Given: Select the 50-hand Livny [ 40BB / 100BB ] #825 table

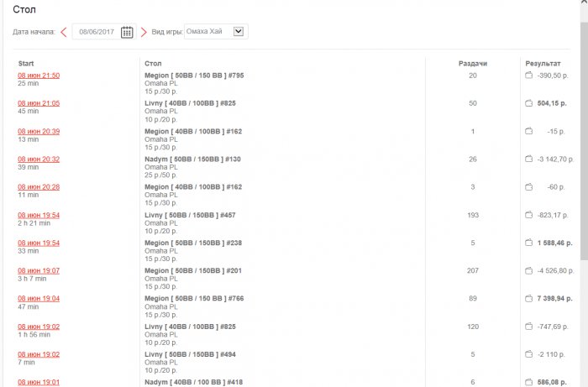Looking at the screenshot, I should 190,103.
